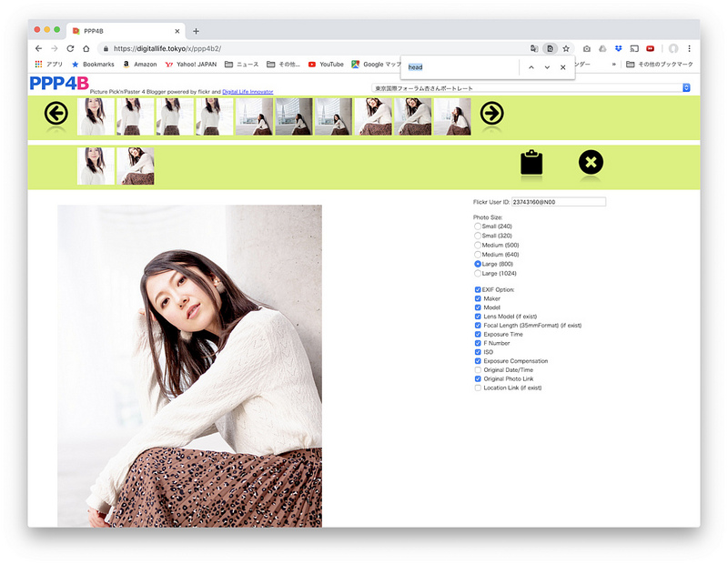Choose Large (1024) photo size
The image size is (728, 564).
479,273
